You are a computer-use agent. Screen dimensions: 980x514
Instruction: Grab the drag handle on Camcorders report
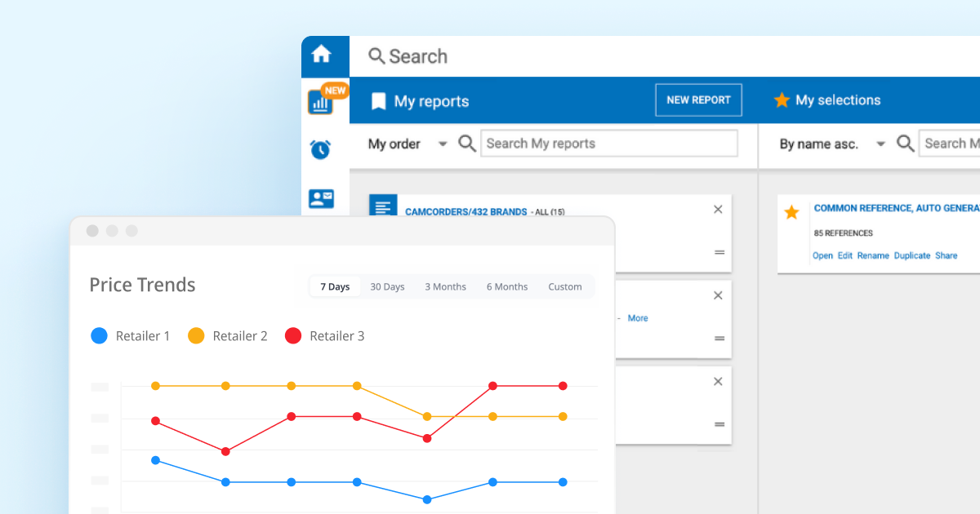[x=719, y=253]
